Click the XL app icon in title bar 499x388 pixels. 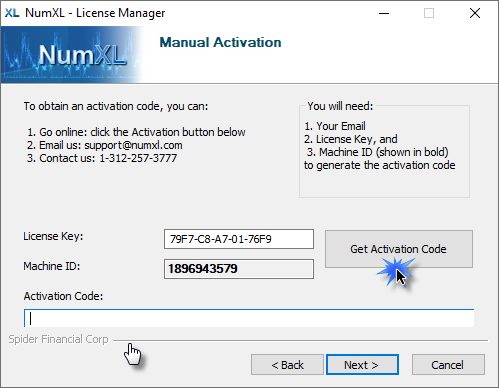[x=12, y=13]
